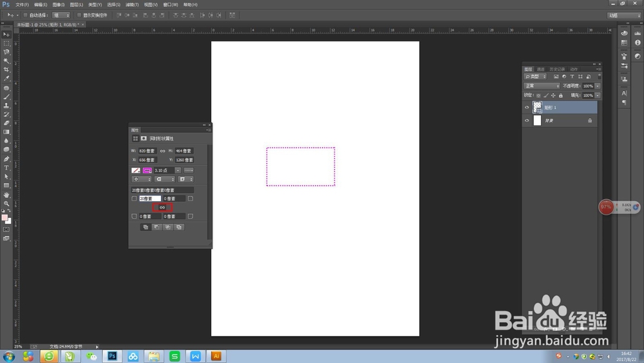This screenshot has width=644, height=363.
Task: Open stroke alignment dropdown
Action: [142, 179]
